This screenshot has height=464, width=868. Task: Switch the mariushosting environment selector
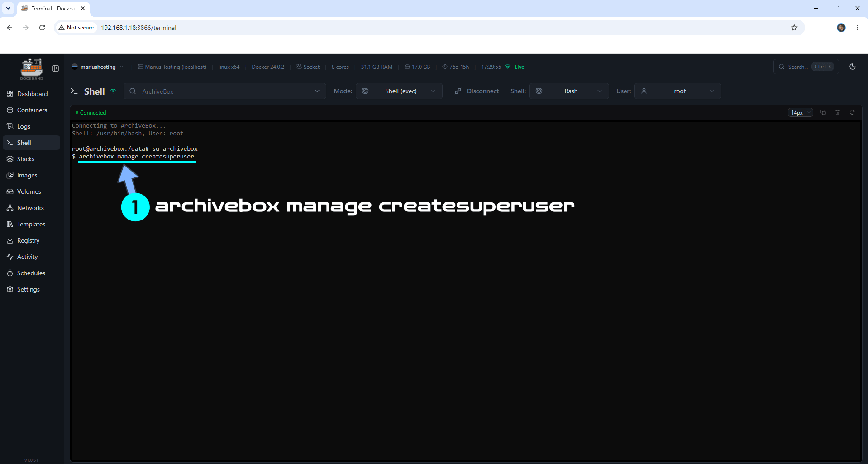[x=97, y=67]
